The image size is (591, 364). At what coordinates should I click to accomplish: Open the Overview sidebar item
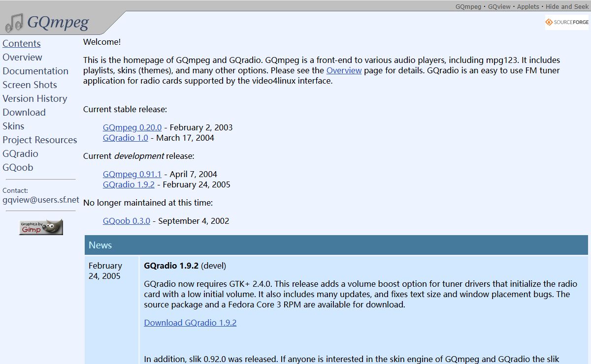click(x=22, y=57)
